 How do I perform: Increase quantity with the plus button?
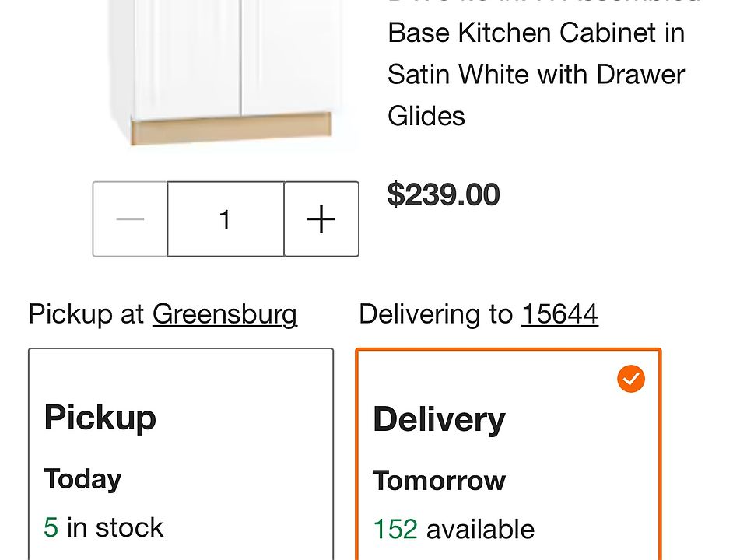click(x=321, y=219)
